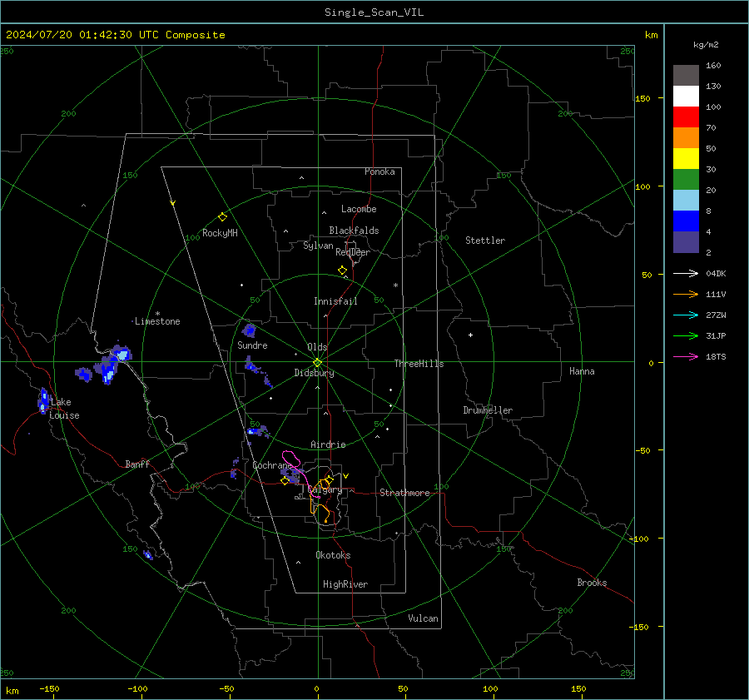Click the Sundre map label

coord(252,345)
